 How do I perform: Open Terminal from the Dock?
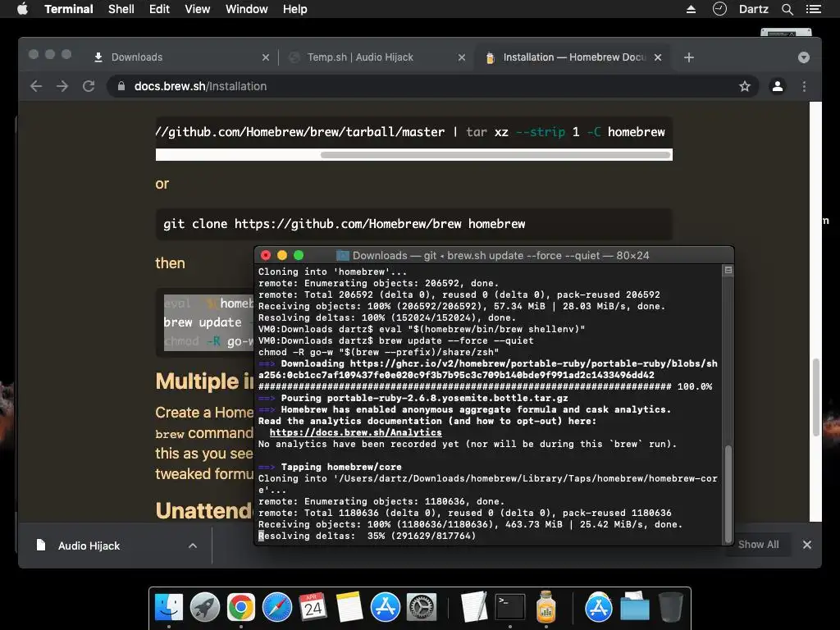pos(509,607)
